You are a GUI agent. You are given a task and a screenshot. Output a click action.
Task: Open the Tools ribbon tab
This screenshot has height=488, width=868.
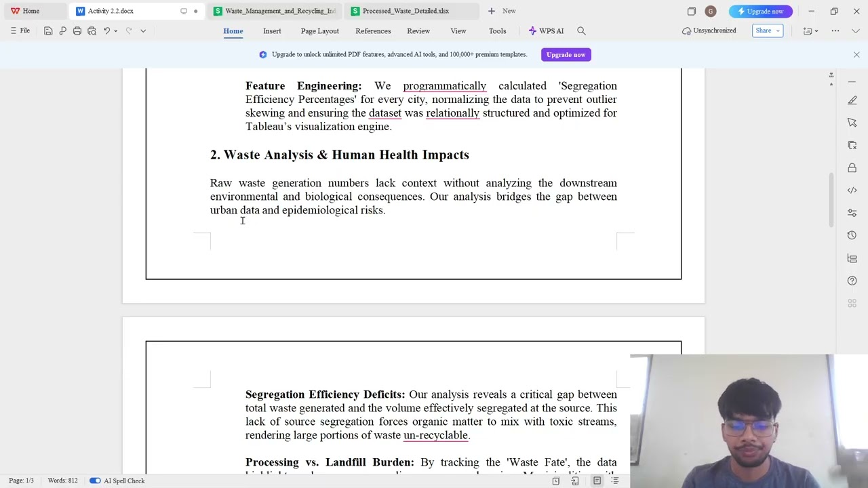coord(497,30)
